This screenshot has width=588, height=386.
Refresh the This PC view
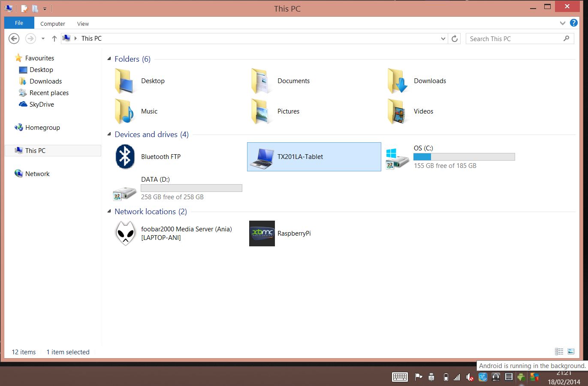point(455,39)
